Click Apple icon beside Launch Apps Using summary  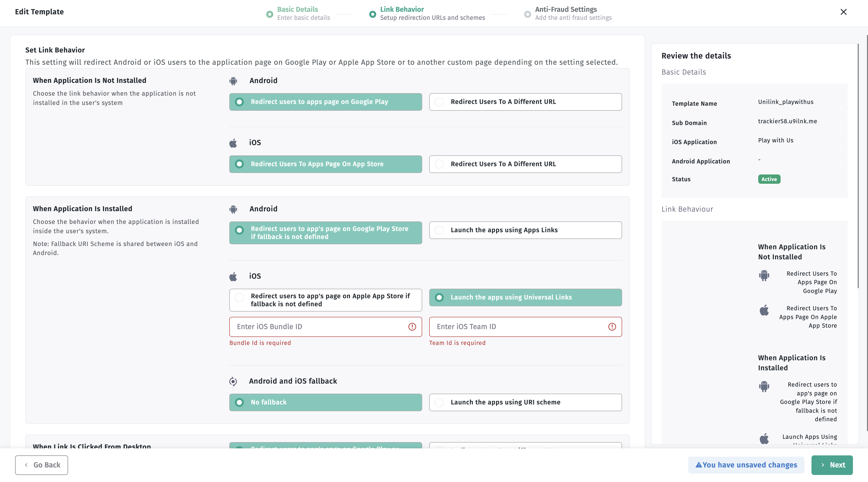pyautogui.click(x=764, y=438)
